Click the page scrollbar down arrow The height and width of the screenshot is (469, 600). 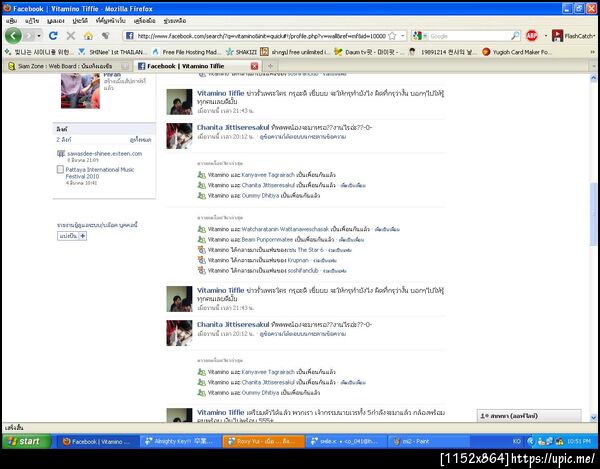coord(593,417)
